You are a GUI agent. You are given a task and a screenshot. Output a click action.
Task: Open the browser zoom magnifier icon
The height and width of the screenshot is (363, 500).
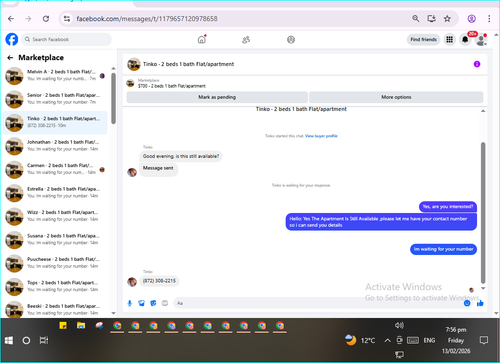(415, 19)
